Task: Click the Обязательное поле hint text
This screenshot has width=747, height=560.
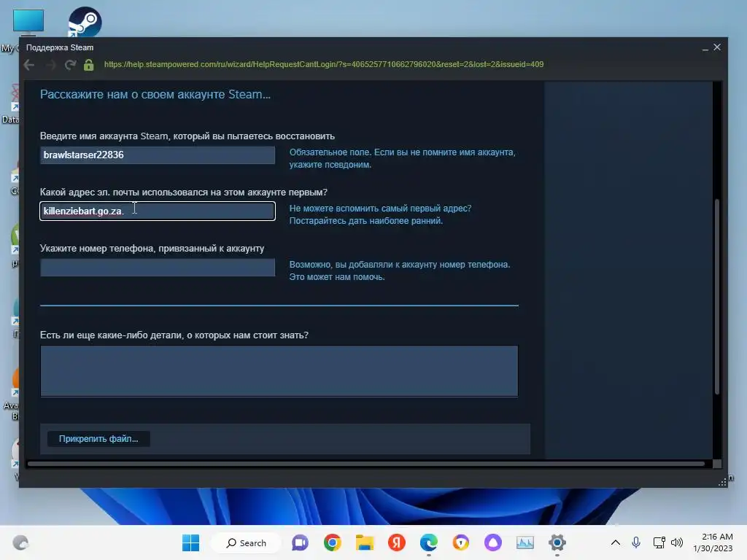Action: (403, 158)
